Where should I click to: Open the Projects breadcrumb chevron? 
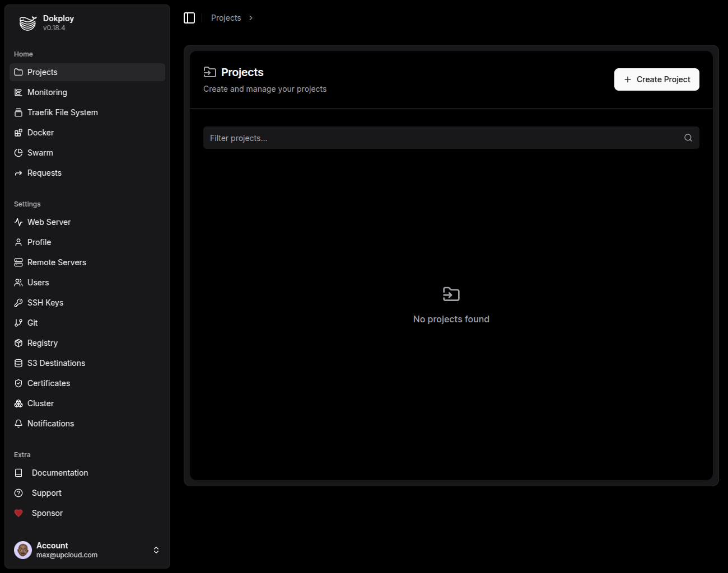pos(250,18)
